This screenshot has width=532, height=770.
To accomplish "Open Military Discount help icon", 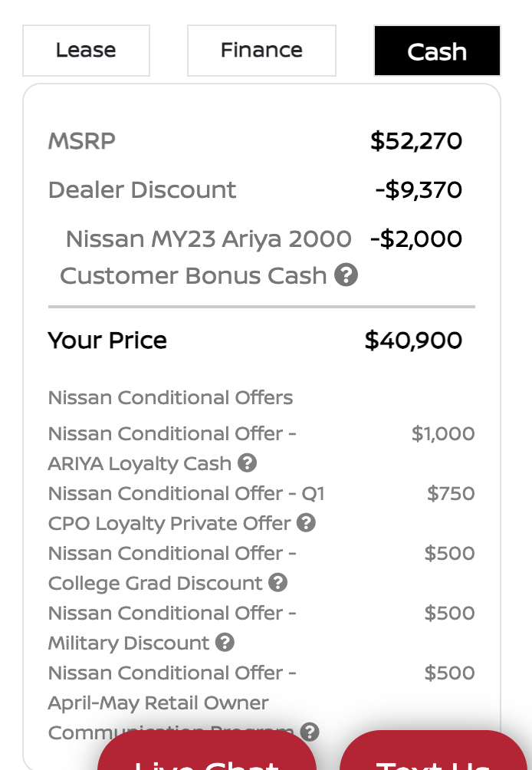I will click(x=225, y=643).
